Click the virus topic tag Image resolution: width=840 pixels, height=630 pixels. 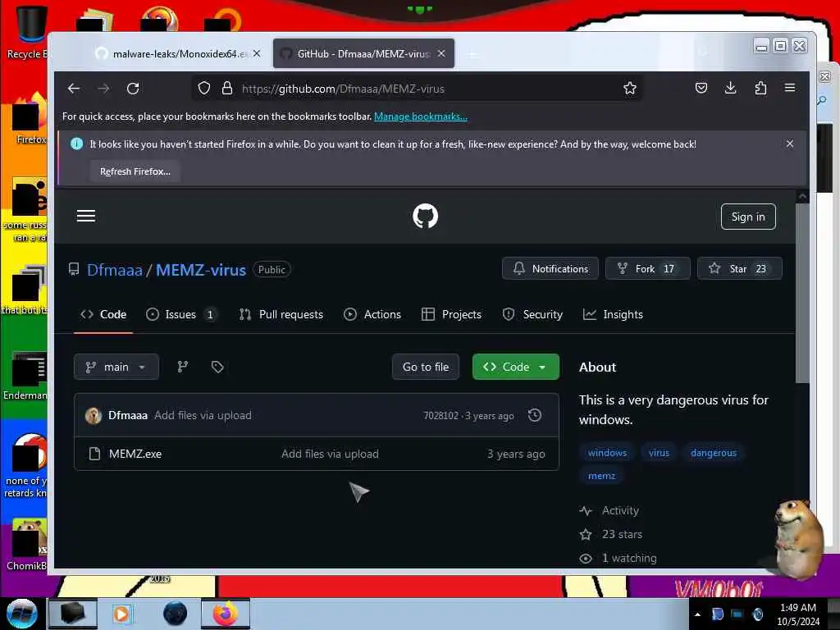[659, 453]
